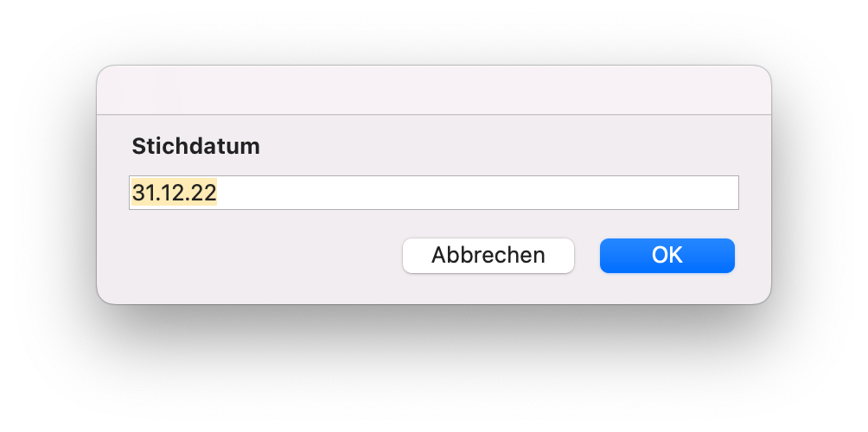Select the Stichdatum heading label

[x=196, y=147]
